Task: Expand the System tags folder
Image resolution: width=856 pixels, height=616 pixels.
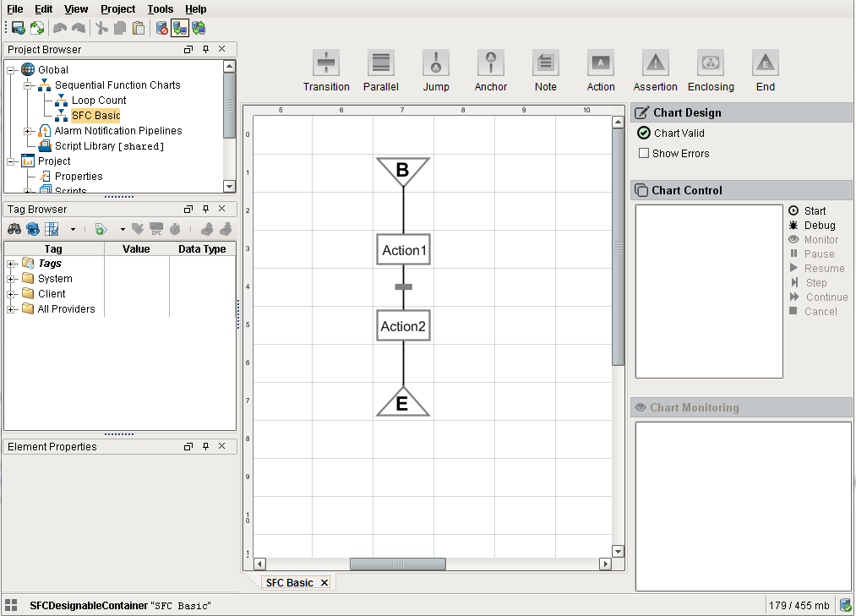Action: point(11,279)
